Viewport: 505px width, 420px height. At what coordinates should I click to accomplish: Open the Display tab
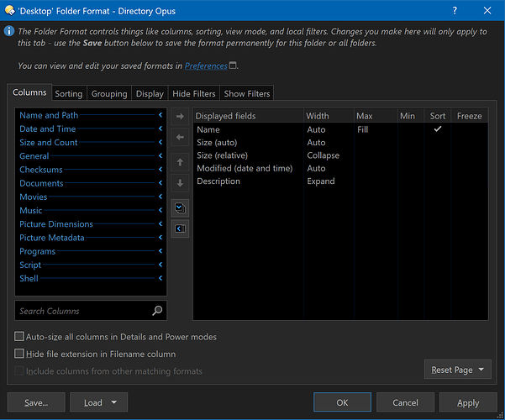click(x=150, y=94)
